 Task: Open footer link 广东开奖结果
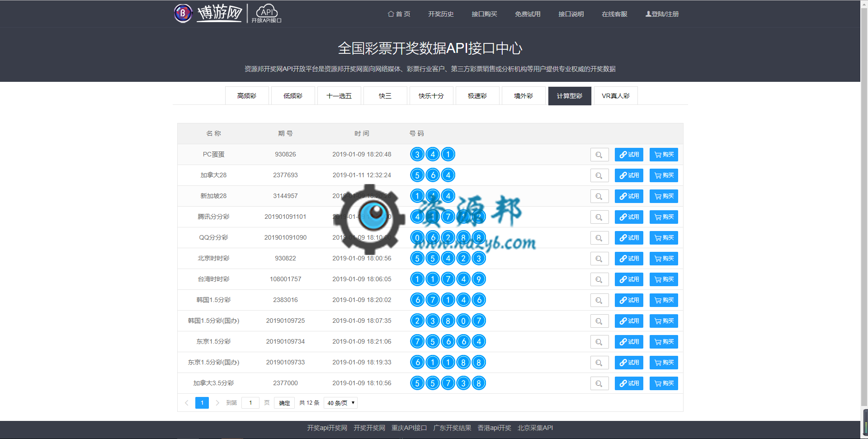[452, 428]
